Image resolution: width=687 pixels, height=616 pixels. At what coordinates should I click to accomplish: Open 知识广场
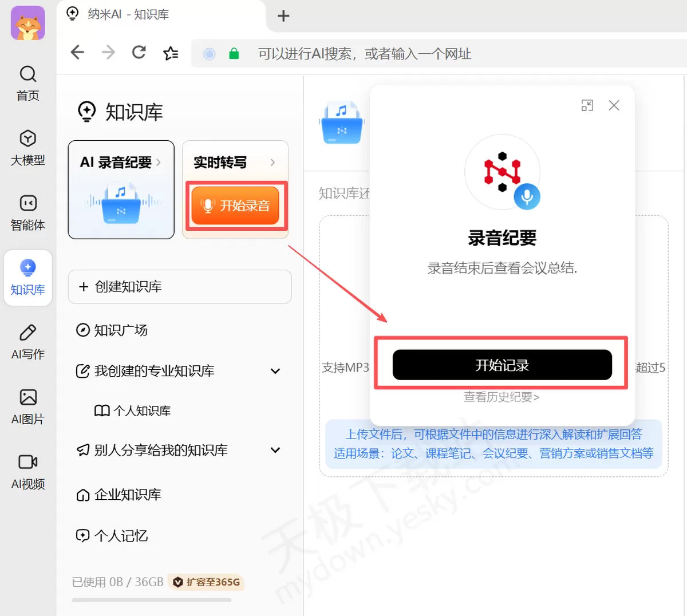coord(112,330)
